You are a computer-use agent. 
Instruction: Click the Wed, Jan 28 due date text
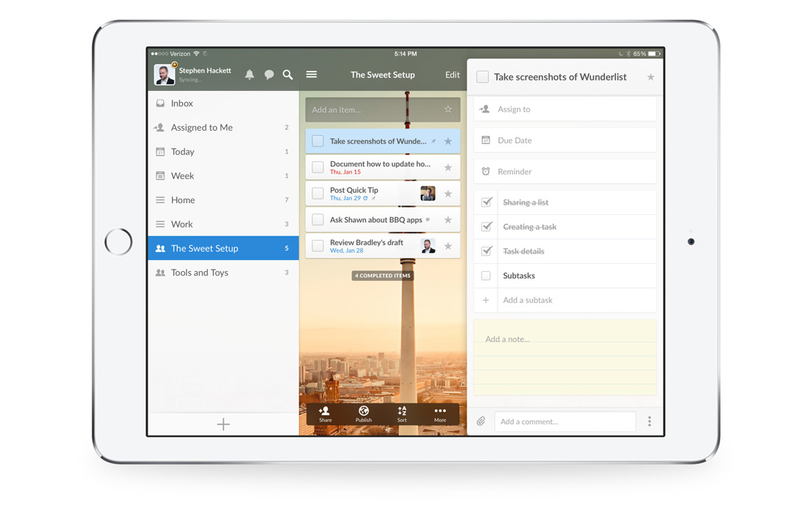pos(346,250)
